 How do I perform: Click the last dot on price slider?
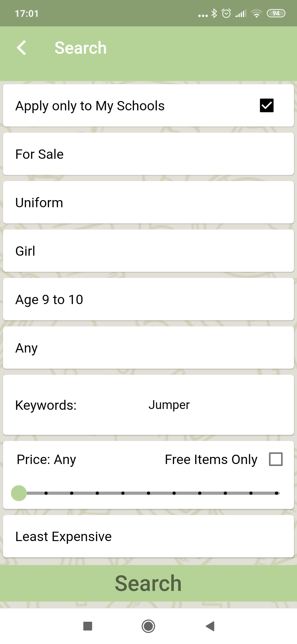pyautogui.click(x=276, y=493)
